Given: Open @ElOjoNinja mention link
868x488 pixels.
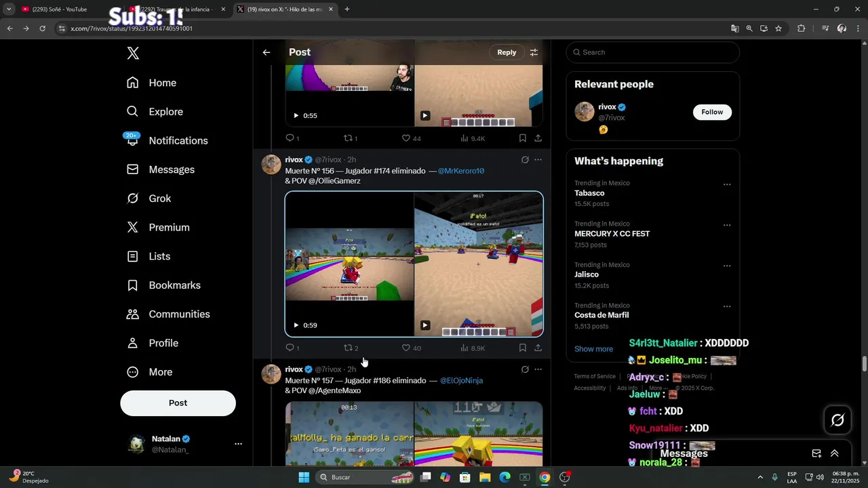Looking at the screenshot, I should (x=461, y=380).
